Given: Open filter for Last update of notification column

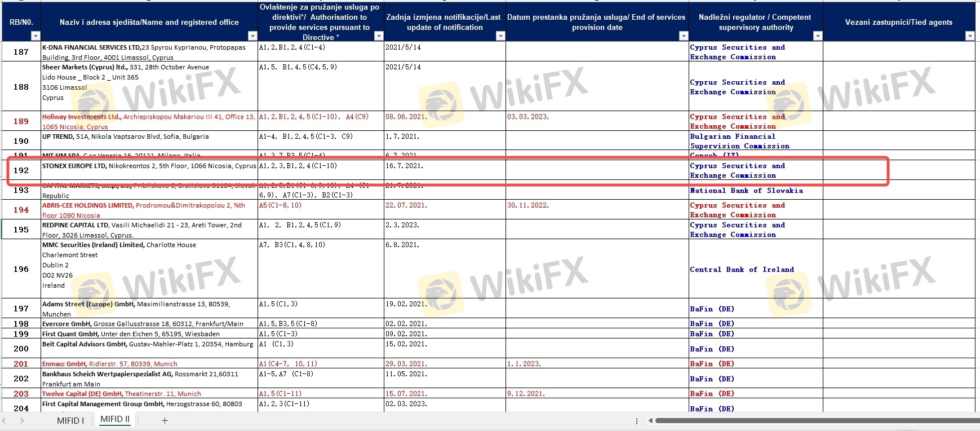Looking at the screenshot, I should tap(500, 36).
